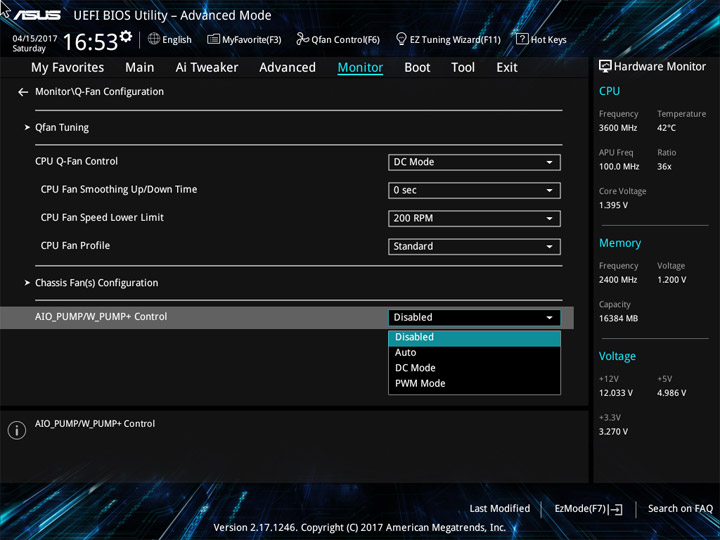Click the 16:53 clock display

coord(91,42)
